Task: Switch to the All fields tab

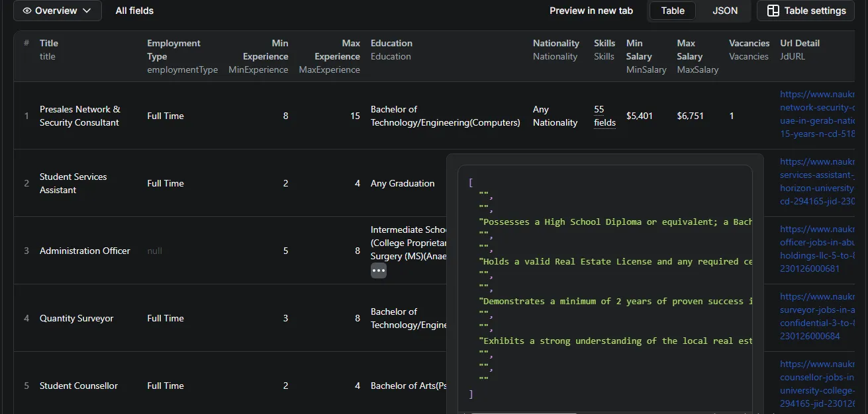Action: click(x=134, y=11)
